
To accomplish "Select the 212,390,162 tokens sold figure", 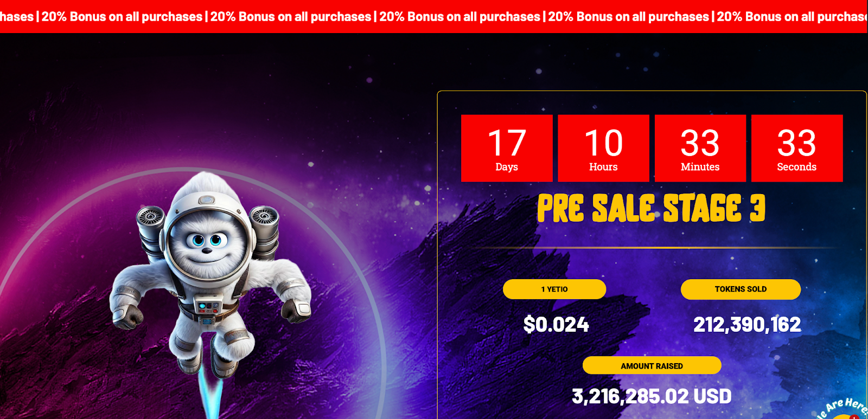I will (x=747, y=325).
